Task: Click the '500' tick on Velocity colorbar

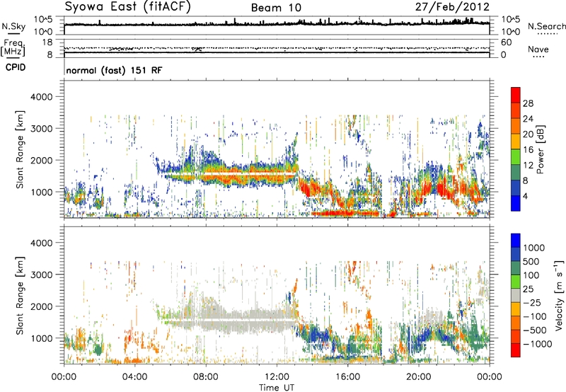Action: (531, 261)
